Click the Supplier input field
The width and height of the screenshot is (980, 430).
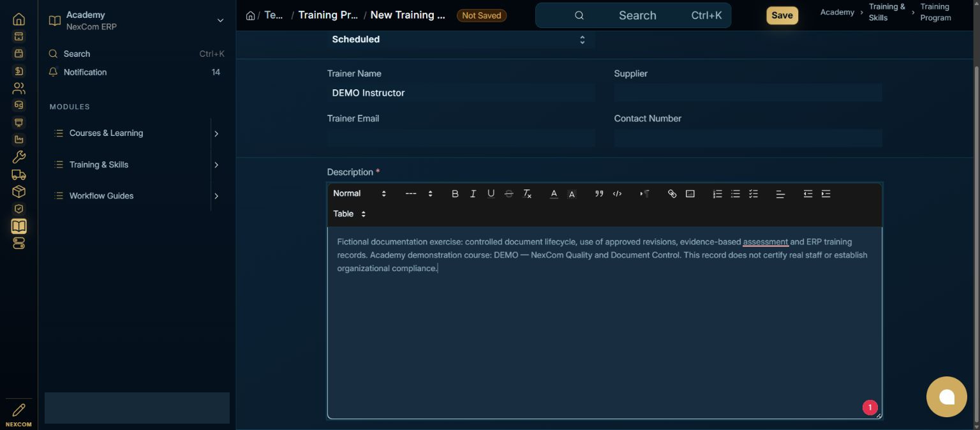[748, 93]
